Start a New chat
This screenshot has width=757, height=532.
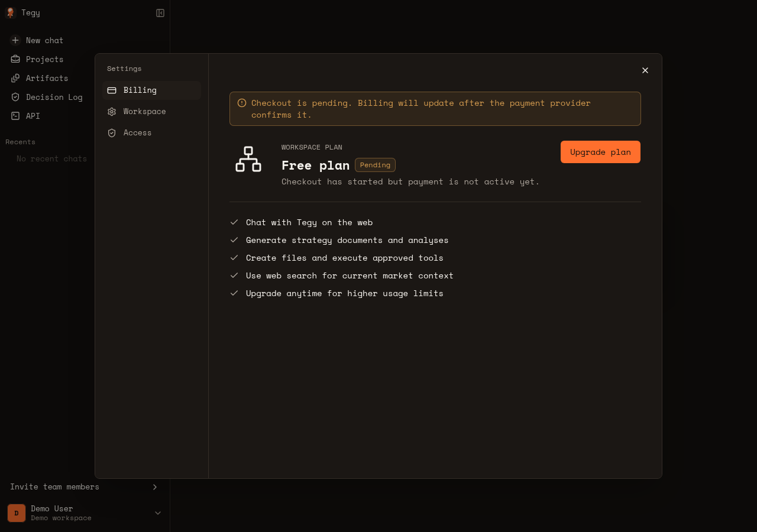(x=85, y=40)
